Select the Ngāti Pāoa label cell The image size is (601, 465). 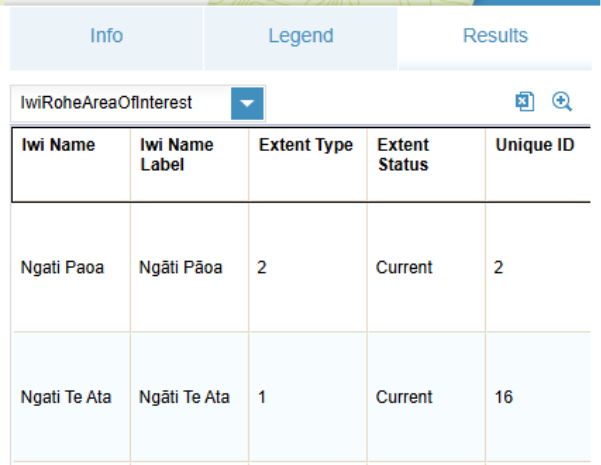click(190, 268)
